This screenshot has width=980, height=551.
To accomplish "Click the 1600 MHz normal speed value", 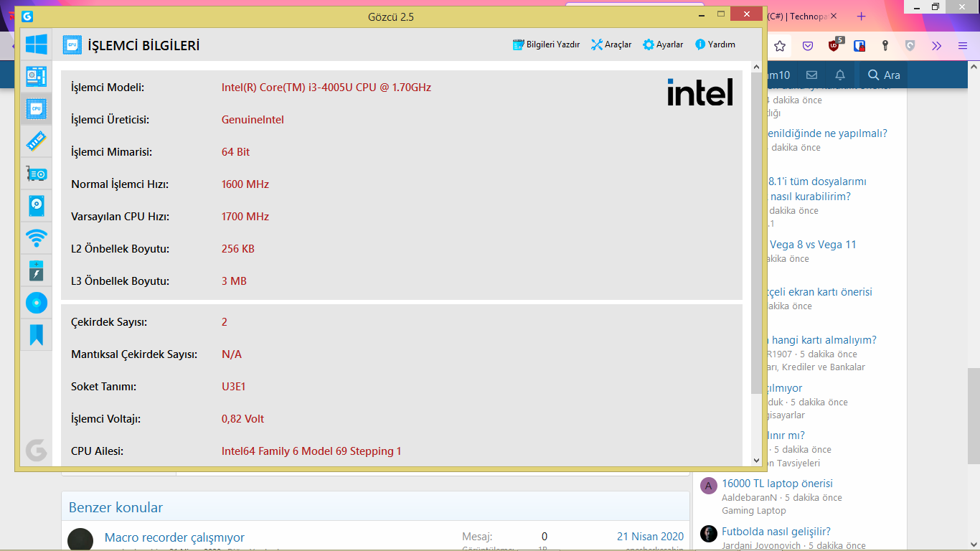I will coord(245,184).
